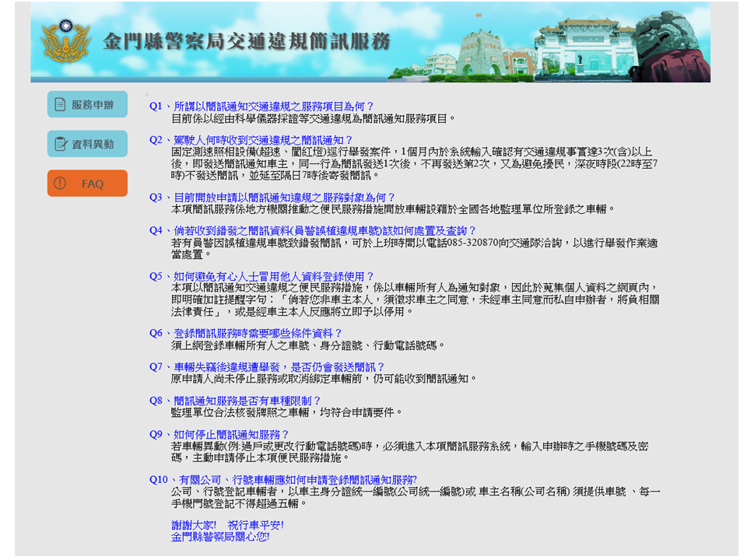747x560 pixels.
Task: Click the Q3 answer starting 本項簡訊服務係地方機關
Action: pos(393,209)
